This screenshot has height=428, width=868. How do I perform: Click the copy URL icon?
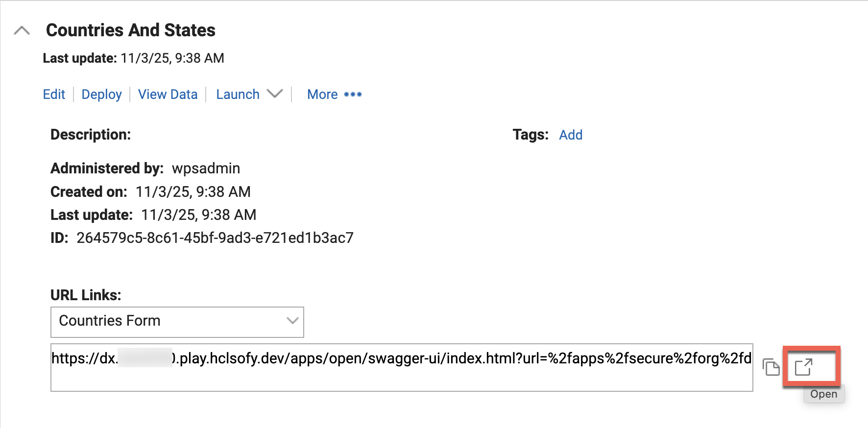771,367
